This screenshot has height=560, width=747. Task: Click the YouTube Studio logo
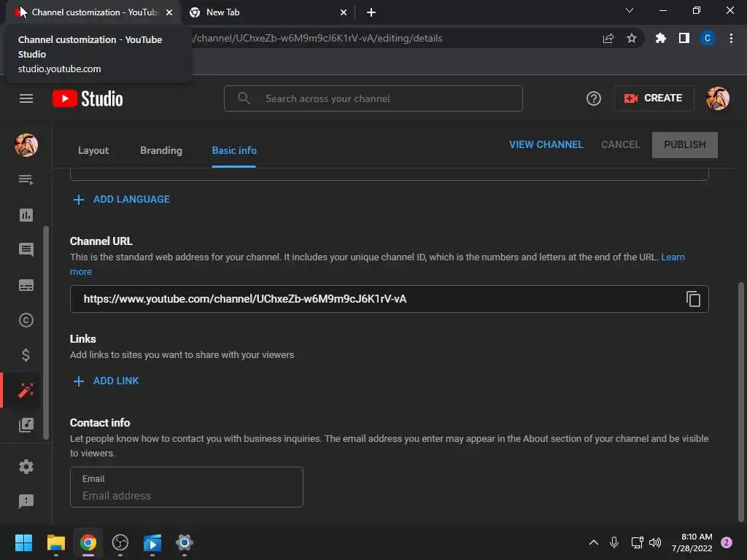(x=88, y=98)
